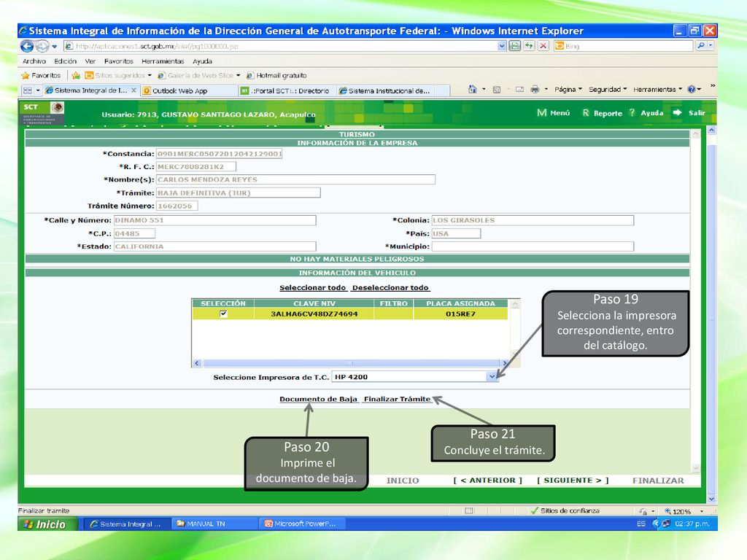Uncheck the vehicle 3ALHA6CV48DZ74694 checkbox
This screenshot has height=560, width=747.
tap(223, 314)
